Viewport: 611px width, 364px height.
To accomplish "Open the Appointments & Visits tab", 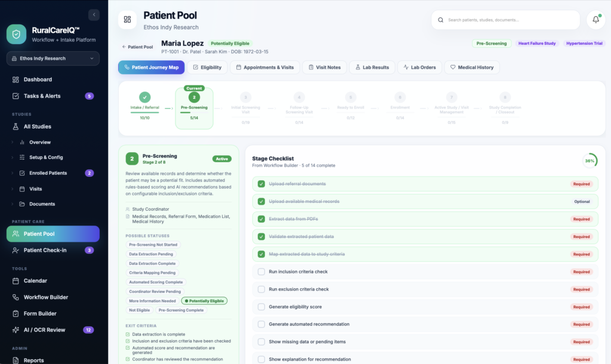I will (265, 67).
